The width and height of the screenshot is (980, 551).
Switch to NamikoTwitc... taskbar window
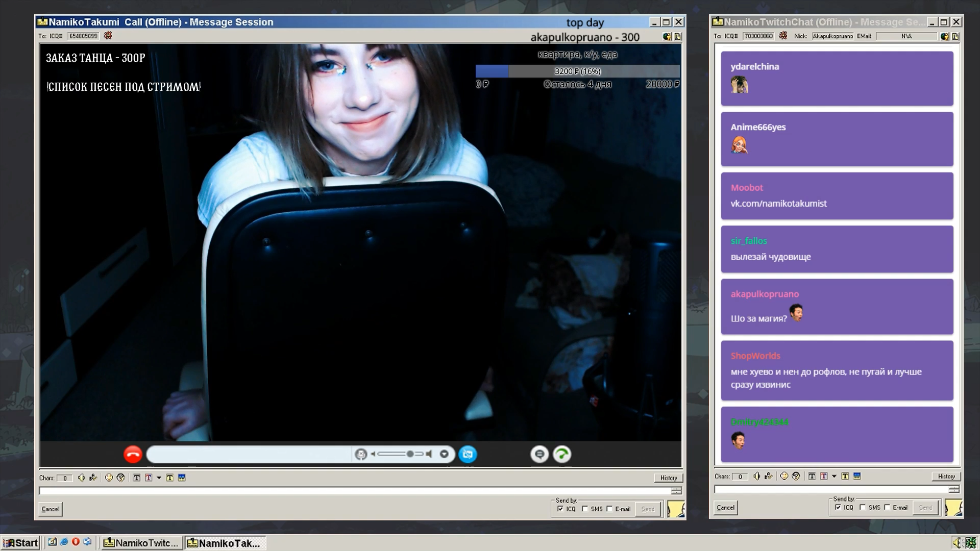click(x=141, y=543)
